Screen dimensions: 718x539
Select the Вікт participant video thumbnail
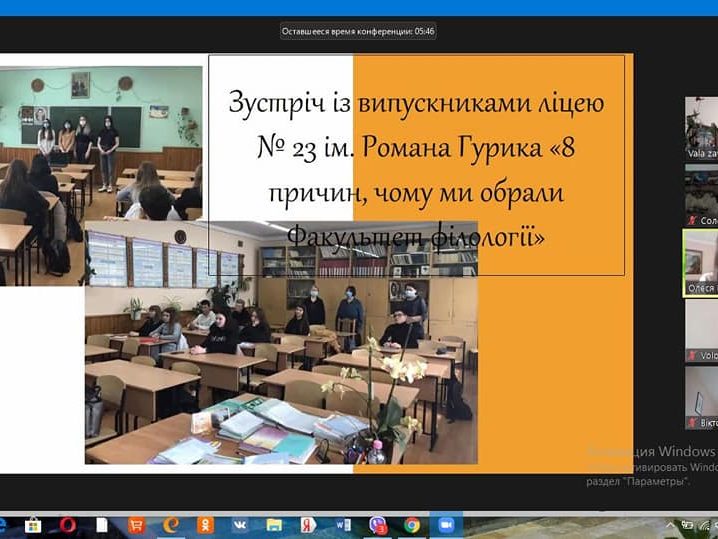(x=701, y=395)
